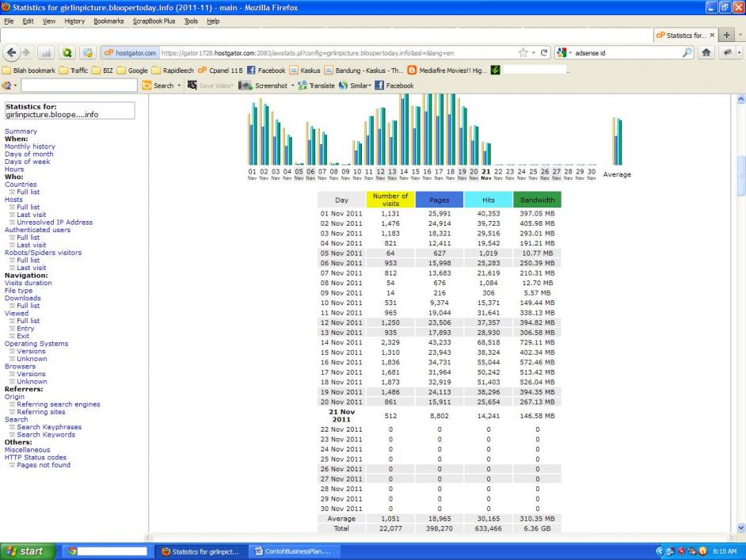Open the Search Keyphrases link
Screen dimensions: 746x560
pos(49,427)
